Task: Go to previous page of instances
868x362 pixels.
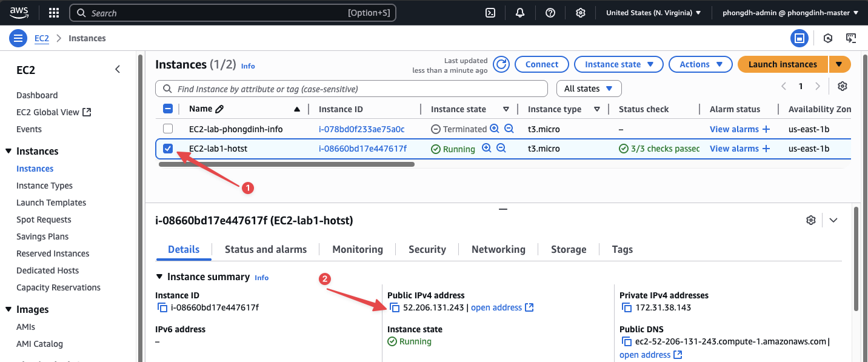Action: coord(784,86)
